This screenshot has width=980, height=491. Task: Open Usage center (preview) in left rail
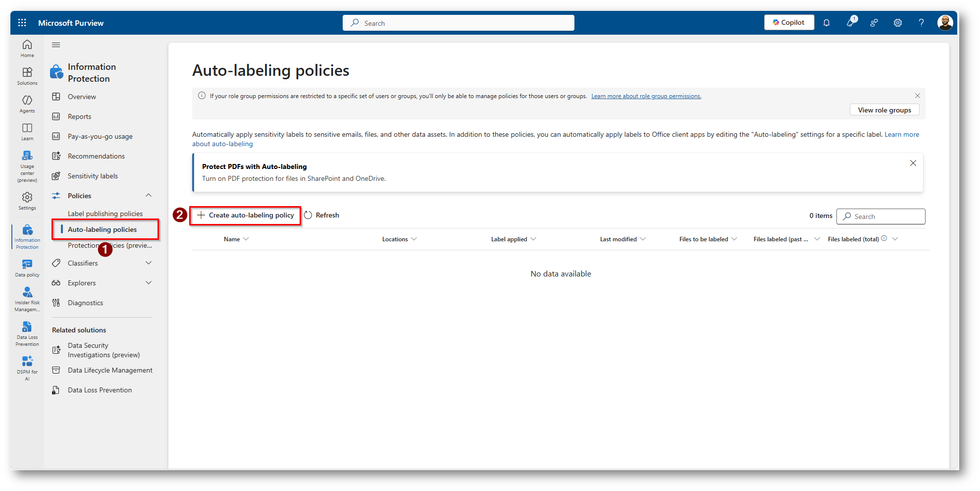click(x=27, y=166)
